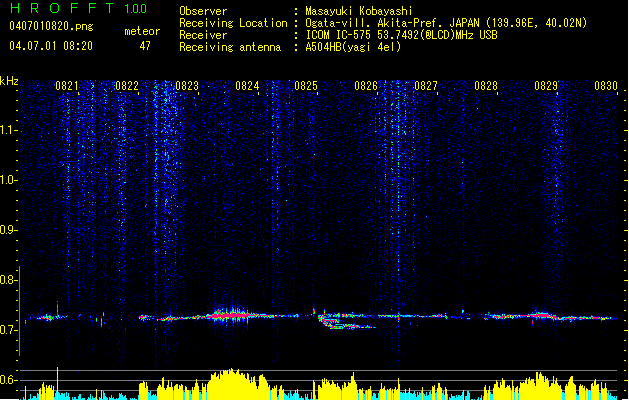Screen dimensions: 629x400
Task: Click the 0826 time marker
Action: point(366,86)
